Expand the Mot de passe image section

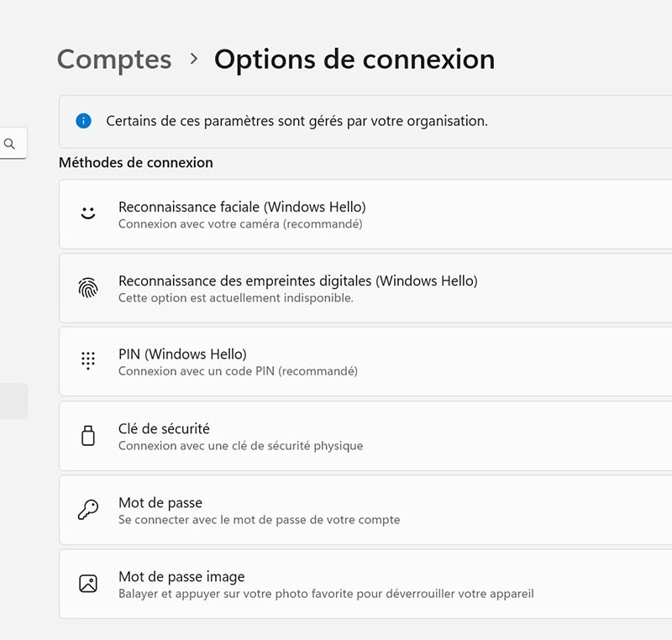[361, 584]
